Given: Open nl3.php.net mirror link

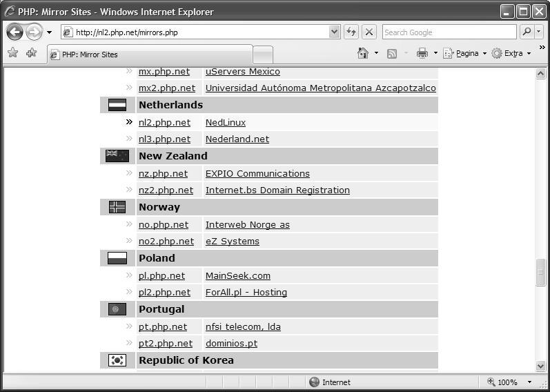Looking at the screenshot, I should 164,139.
